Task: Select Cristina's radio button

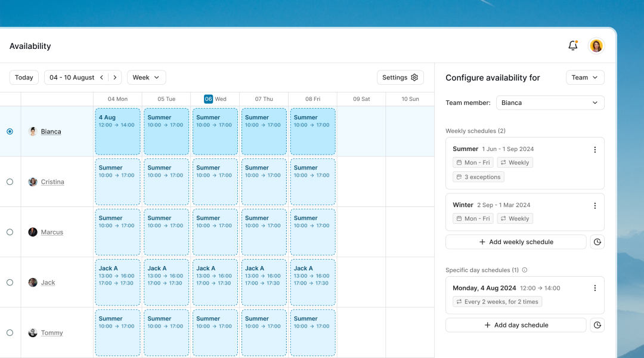Action: point(10,181)
